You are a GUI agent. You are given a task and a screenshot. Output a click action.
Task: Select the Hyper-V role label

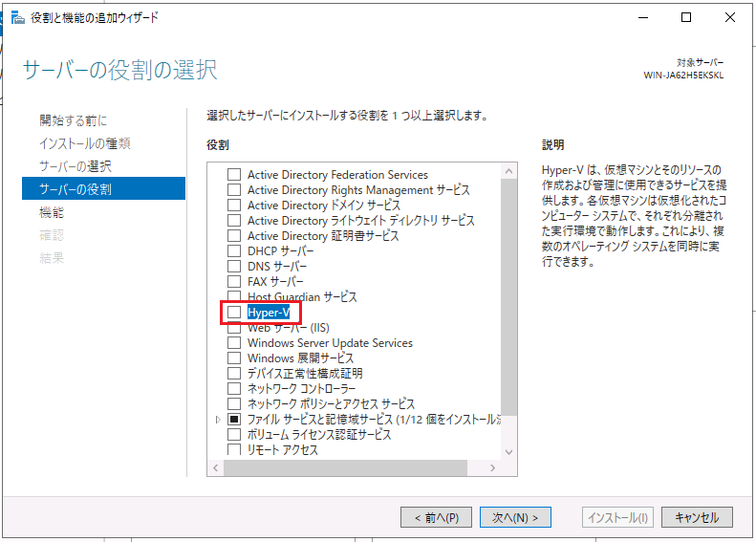(x=269, y=313)
